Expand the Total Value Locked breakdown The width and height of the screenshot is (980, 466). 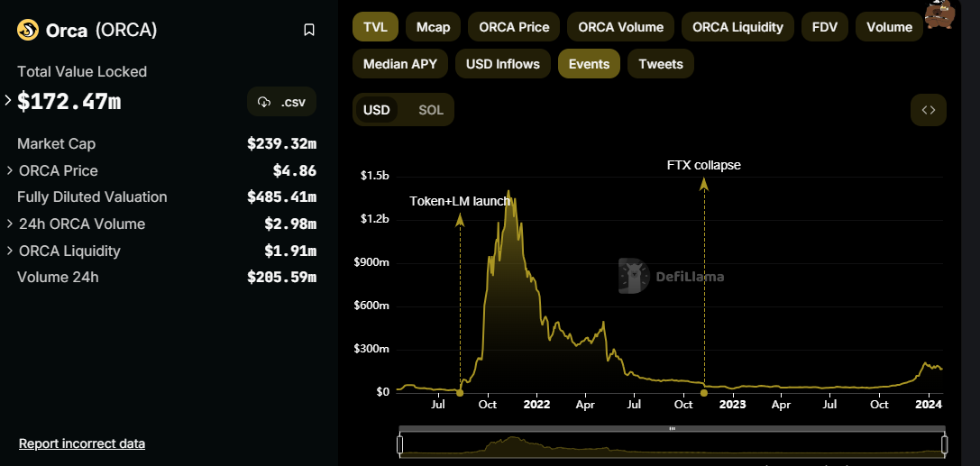click(x=8, y=100)
